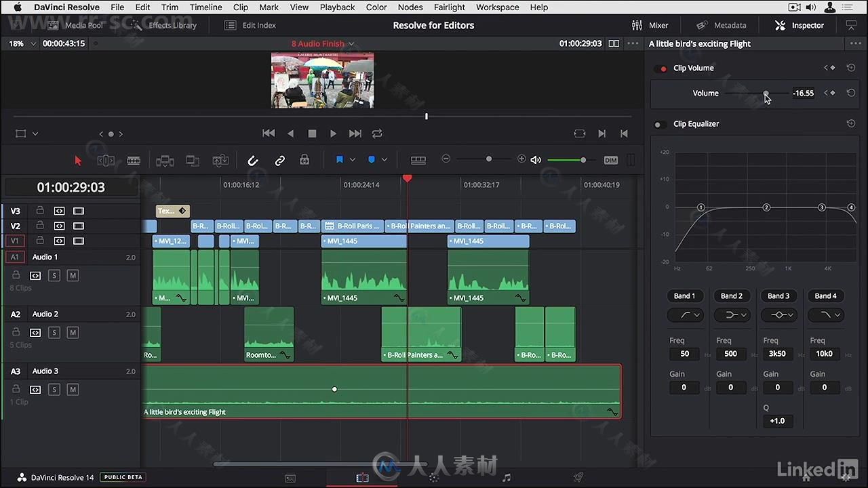This screenshot has height=488, width=868.
Task: Open the Workspace menu
Action: [497, 7]
